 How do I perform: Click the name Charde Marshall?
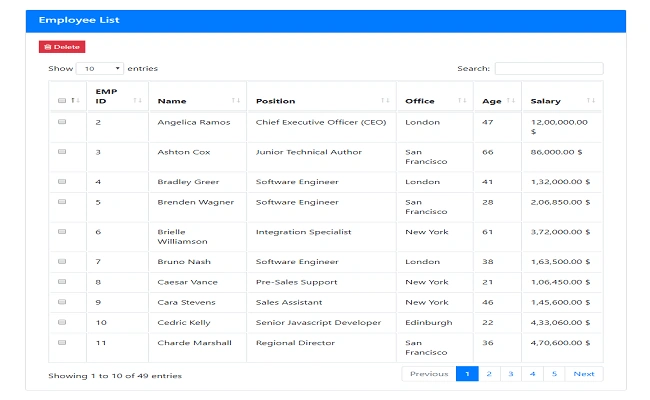click(194, 343)
